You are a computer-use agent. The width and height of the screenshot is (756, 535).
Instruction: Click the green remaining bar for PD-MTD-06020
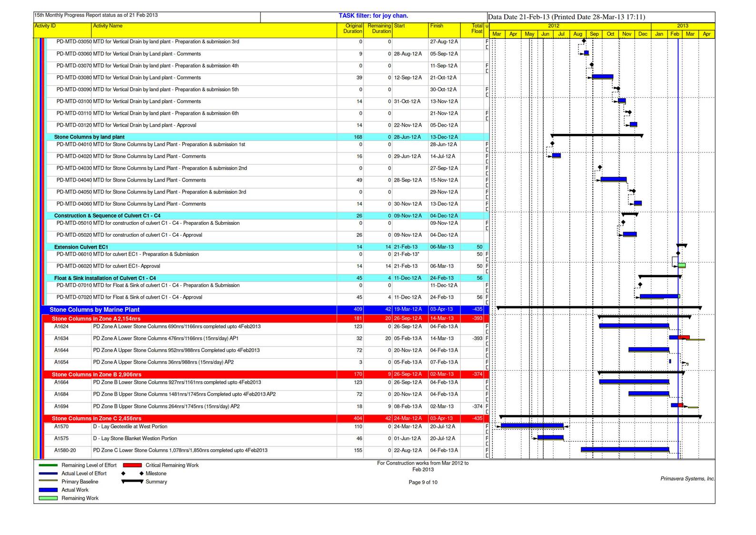682,265
